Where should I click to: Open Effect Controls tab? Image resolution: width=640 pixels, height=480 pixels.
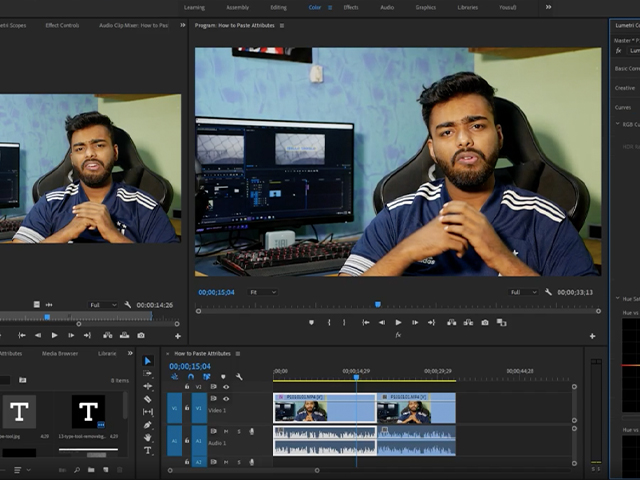click(x=62, y=25)
